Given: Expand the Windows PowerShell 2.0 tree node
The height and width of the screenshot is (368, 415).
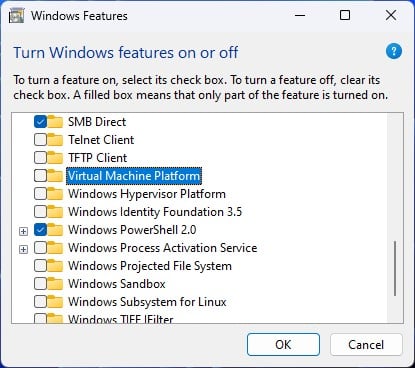Looking at the screenshot, I should [x=23, y=231].
